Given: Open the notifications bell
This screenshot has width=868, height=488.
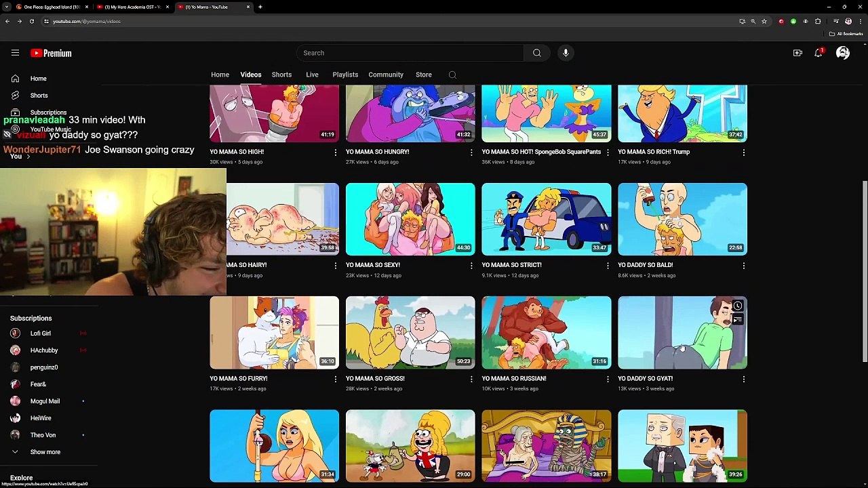Looking at the screenshot, I should click(x=818, y=53).
